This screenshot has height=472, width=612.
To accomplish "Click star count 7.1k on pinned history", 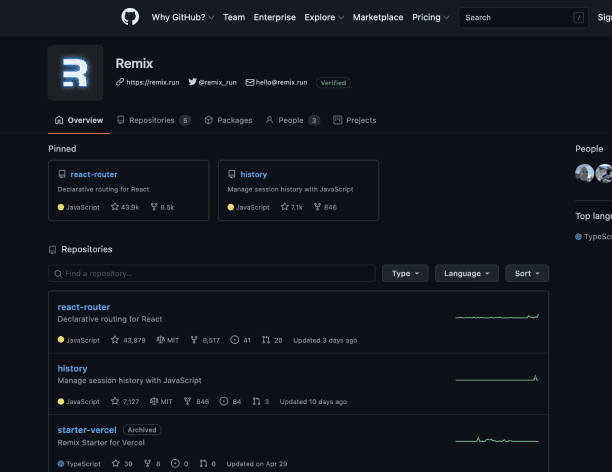I will pos(292,207).
